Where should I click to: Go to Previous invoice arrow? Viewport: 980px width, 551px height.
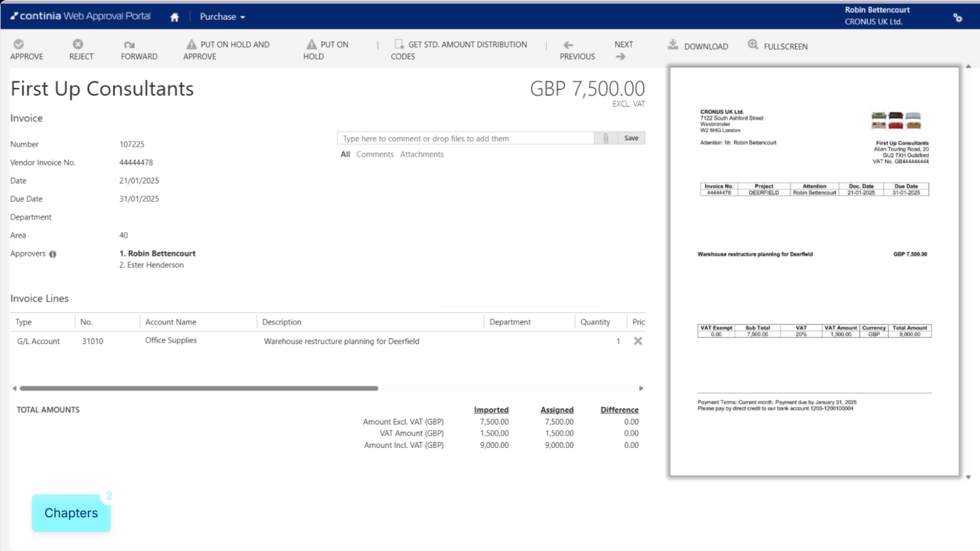click(568, 45)
